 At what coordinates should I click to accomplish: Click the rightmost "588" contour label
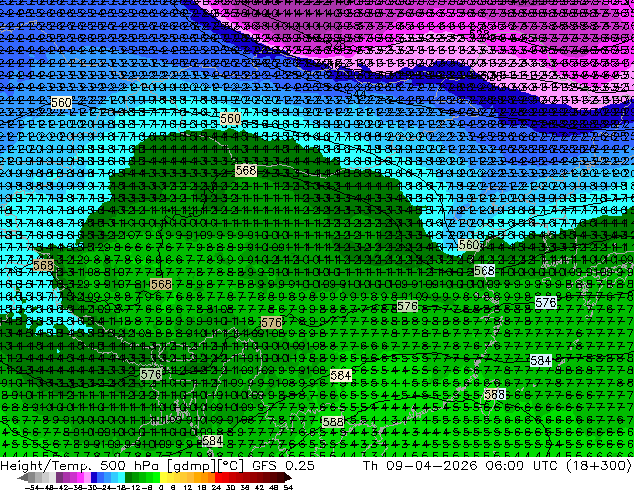click(x=495, y=395)
